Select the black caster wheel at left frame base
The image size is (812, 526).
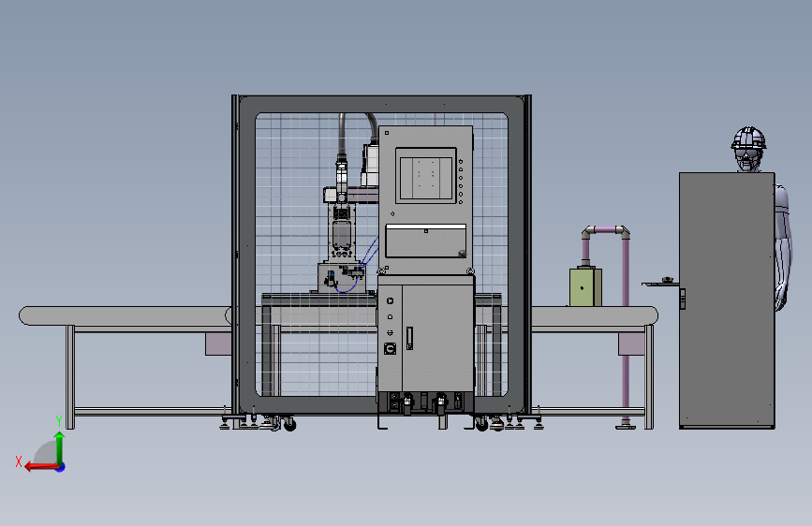(289, 425)
